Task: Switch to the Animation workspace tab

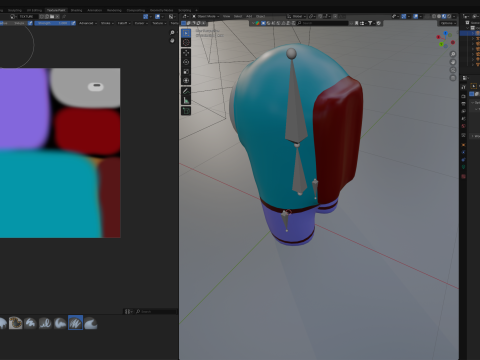Action: [95, 10]
